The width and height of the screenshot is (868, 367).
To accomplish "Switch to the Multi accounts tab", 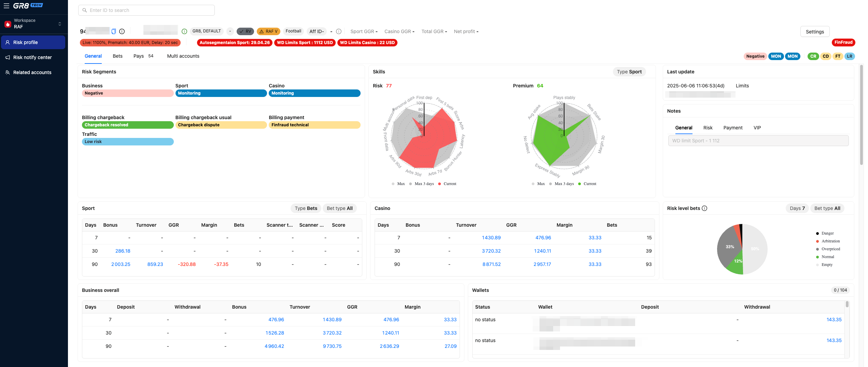I will pos(183,56).
